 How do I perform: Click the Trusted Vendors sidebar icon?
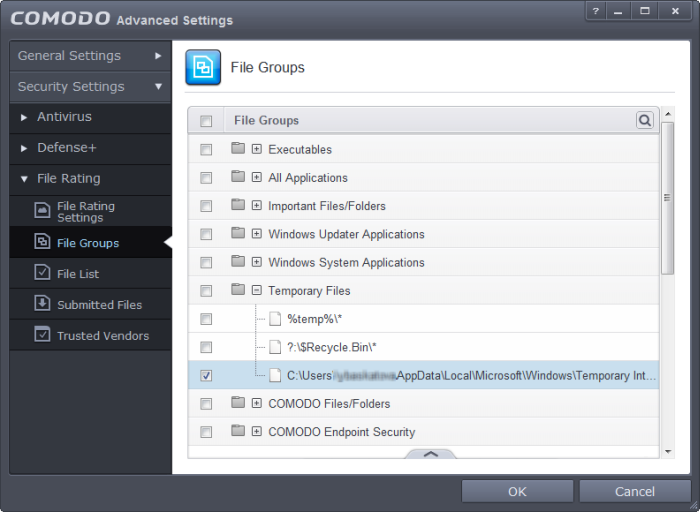point(42,334)
